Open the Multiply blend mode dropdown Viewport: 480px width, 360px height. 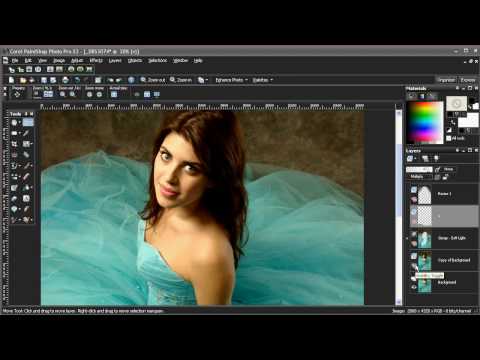coord(419,177)
